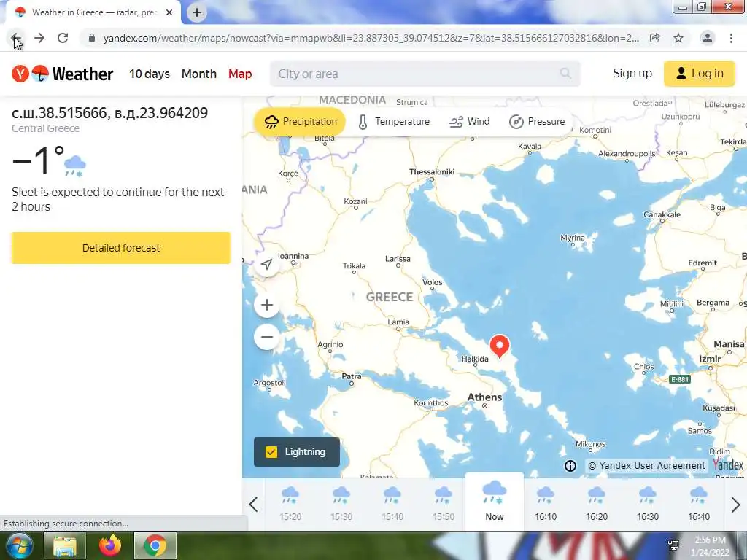This screenshot has width=747, height=560.
Task: Click the locate me arrow on map
Action: 267,264
